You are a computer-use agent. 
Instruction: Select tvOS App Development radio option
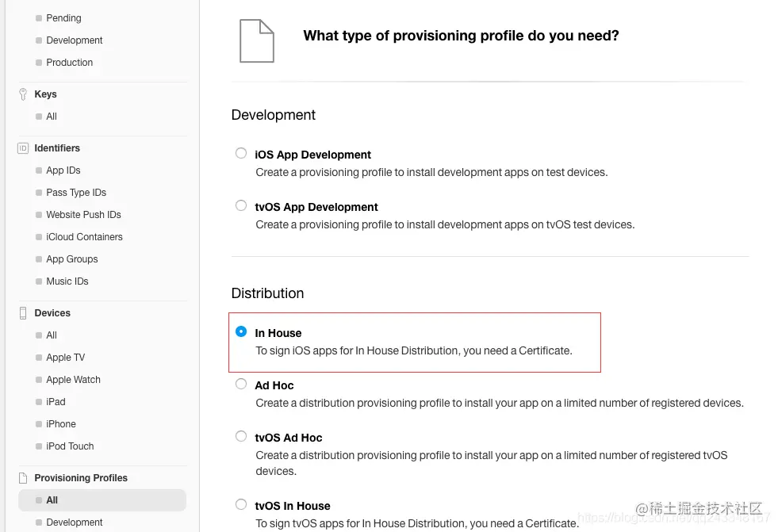[x=241, y=206]
